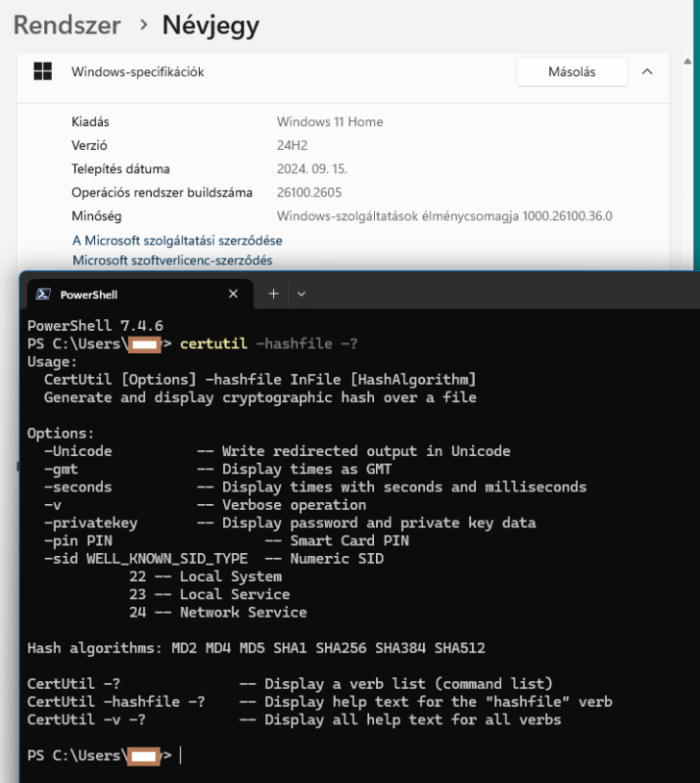Click the Options: heading in terminal
Screen dimensions: 700x783
(x=61, y=433)
